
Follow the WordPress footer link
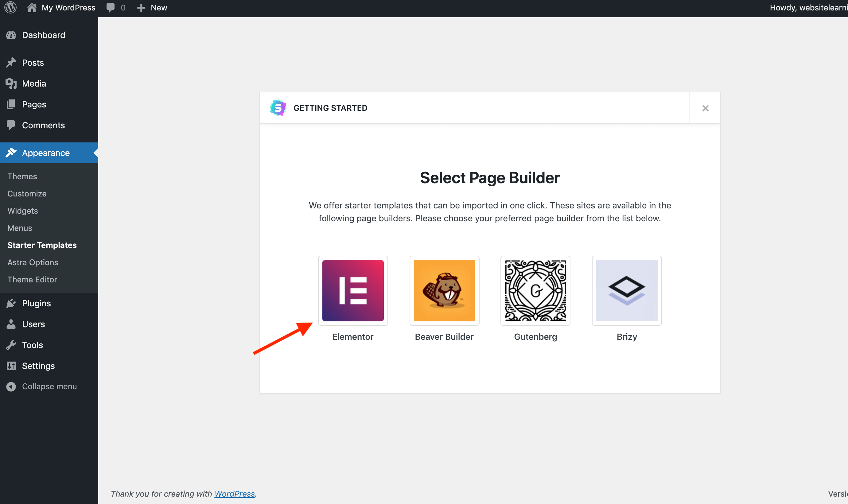point(235,494)
